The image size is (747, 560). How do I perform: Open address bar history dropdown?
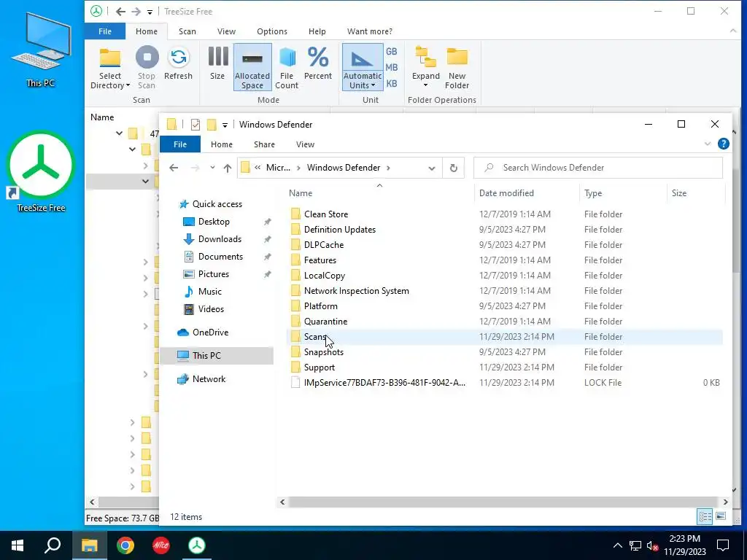point(432,168)
